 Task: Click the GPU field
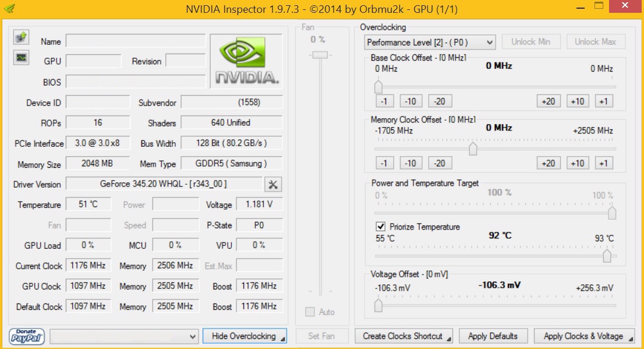[94, 61]
